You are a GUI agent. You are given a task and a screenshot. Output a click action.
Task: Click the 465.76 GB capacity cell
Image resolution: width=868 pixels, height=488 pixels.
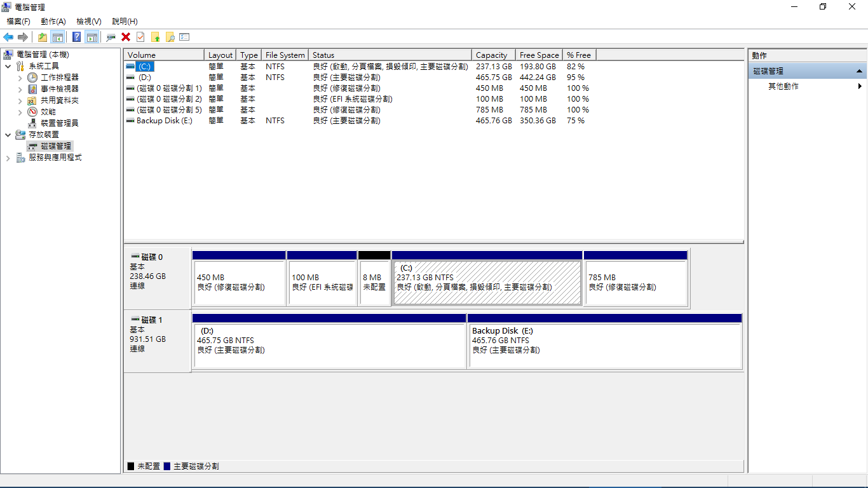click(x=494, y=120)
